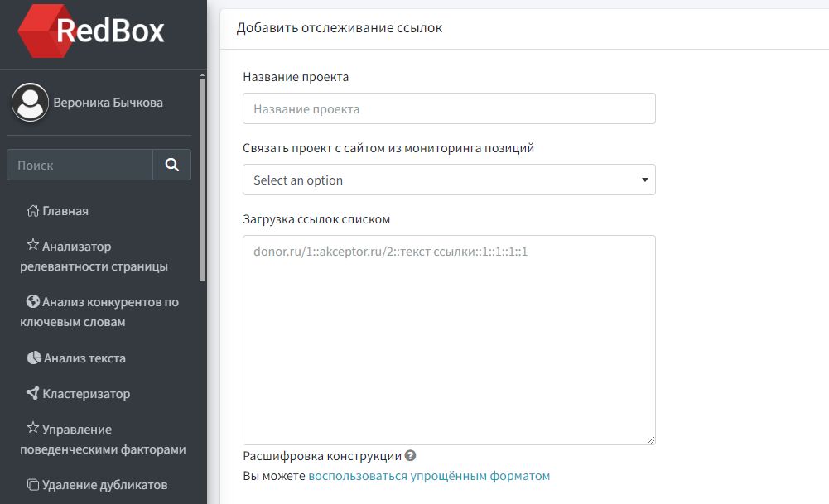Click the copy icon beside Удаление дубликатов

click(33, 485)
